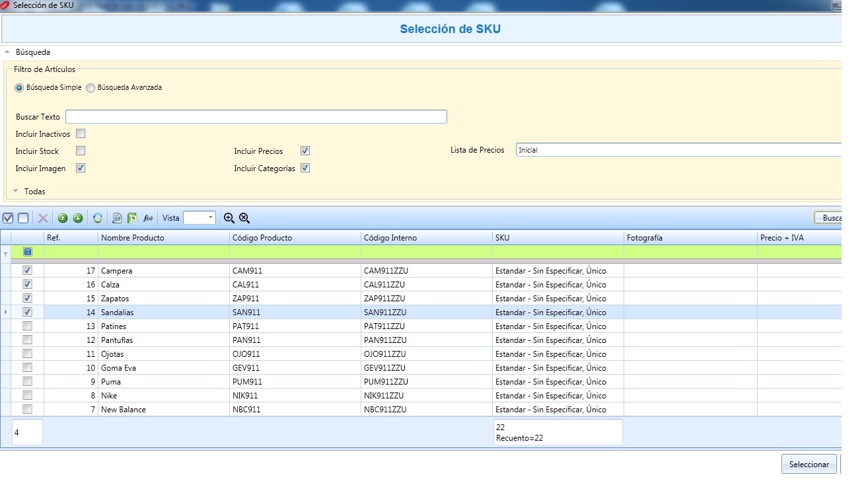868x485 pixels.
Task: Check the Goma Eva row checkbox
Action: pos(27,367)
